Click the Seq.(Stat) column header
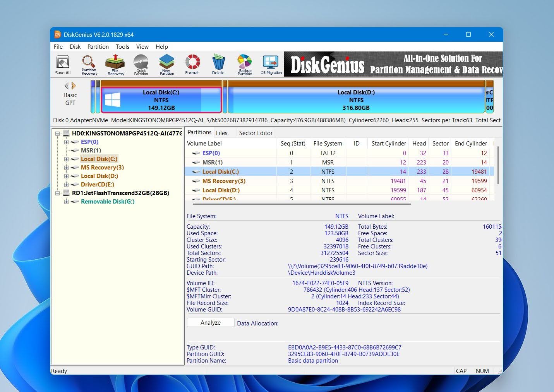This screenshot has height=392, width=554. coord(293,144)
